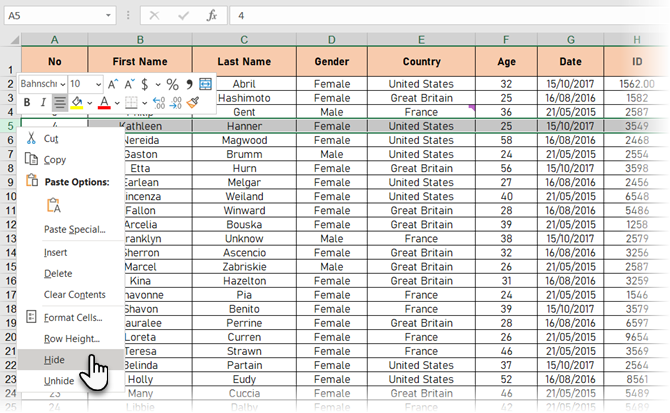670x413 pixels.
Task: Open font color dropdown arrow
Action: [117, 103]
